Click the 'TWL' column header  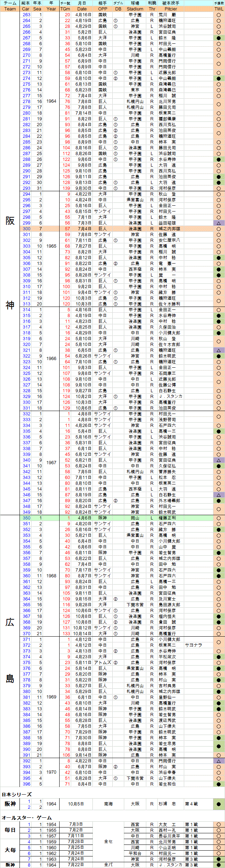pos(218,9)
